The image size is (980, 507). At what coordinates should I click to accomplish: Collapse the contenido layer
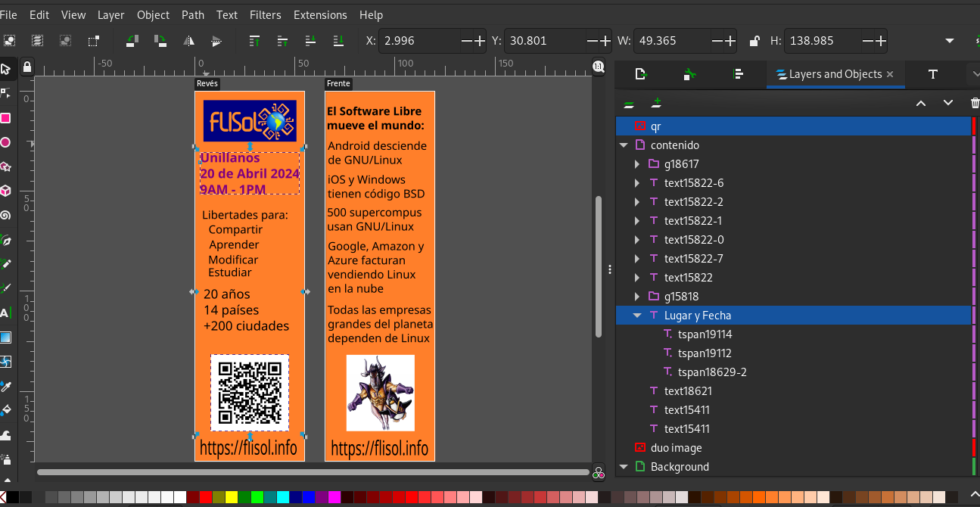pos(624,145)
